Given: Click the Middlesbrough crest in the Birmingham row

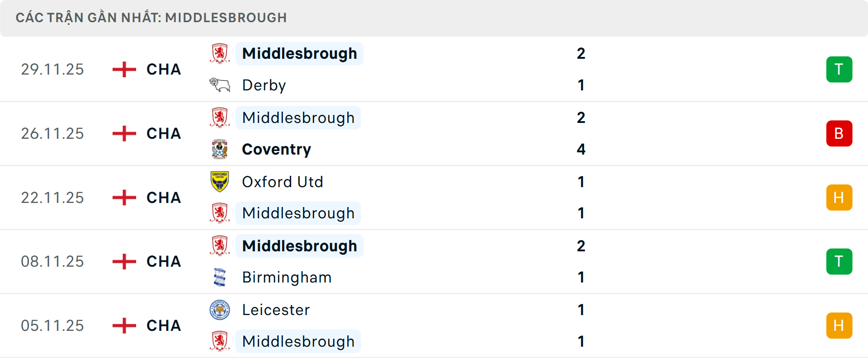Looking at the screenshot, I should pyautogui.click(x=220, y=246).
